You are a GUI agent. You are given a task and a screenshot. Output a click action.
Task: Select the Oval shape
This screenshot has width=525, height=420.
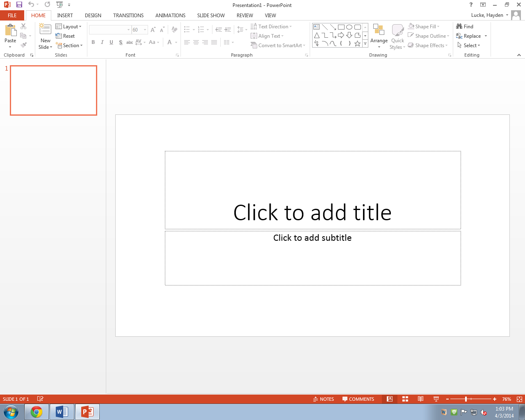point(349,26)
